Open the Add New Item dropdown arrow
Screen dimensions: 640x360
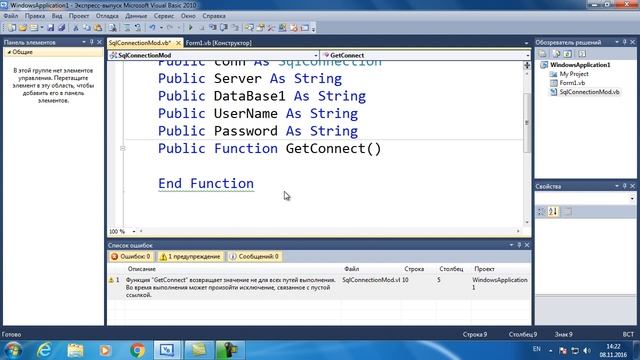[x=42, y=28]
